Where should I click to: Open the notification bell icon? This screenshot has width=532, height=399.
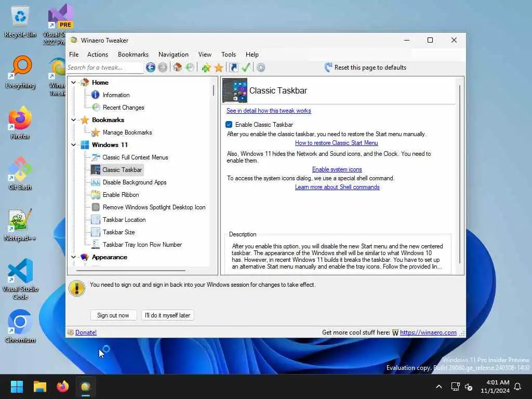[518, 387]
